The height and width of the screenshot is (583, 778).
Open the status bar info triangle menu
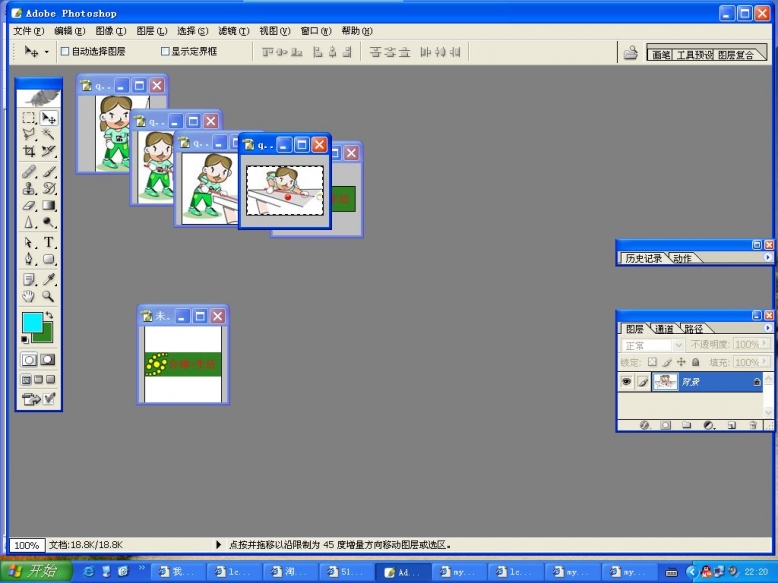218,545
